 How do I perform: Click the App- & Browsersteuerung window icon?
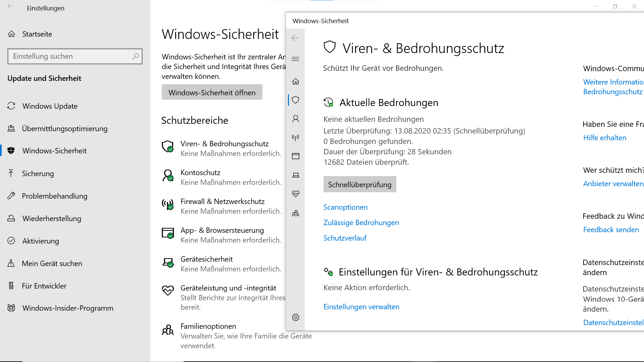(x=168, y=233)
